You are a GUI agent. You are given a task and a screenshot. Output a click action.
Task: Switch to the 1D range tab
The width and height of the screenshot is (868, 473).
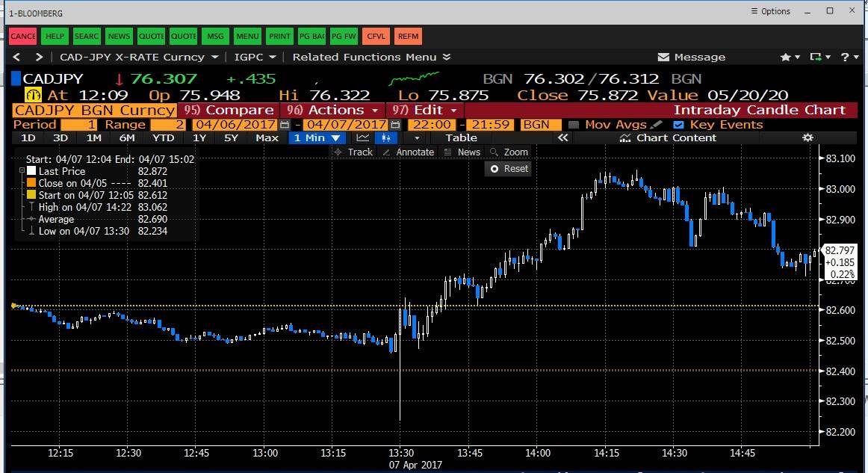pos(28,137)
